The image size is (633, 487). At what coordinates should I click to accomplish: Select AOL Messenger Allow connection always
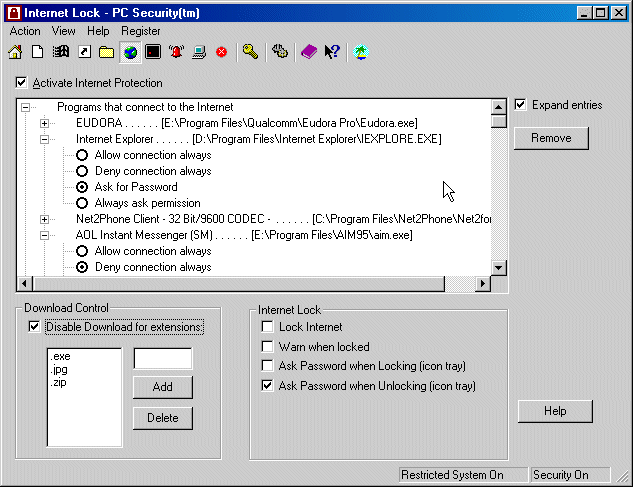(x=82, y=251)
